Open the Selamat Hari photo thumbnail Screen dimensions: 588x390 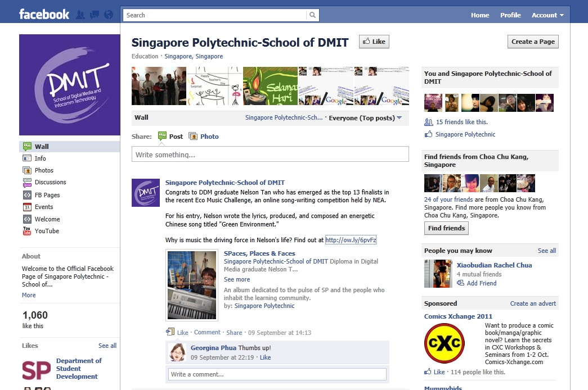(270, 86)
